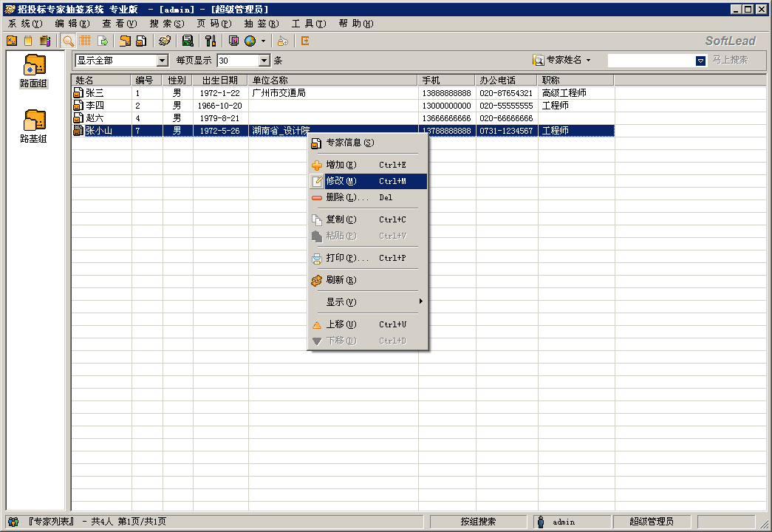Screen dimensions: 772x532
Task: Sort by the 职称 column header
Action: [575, 80]
